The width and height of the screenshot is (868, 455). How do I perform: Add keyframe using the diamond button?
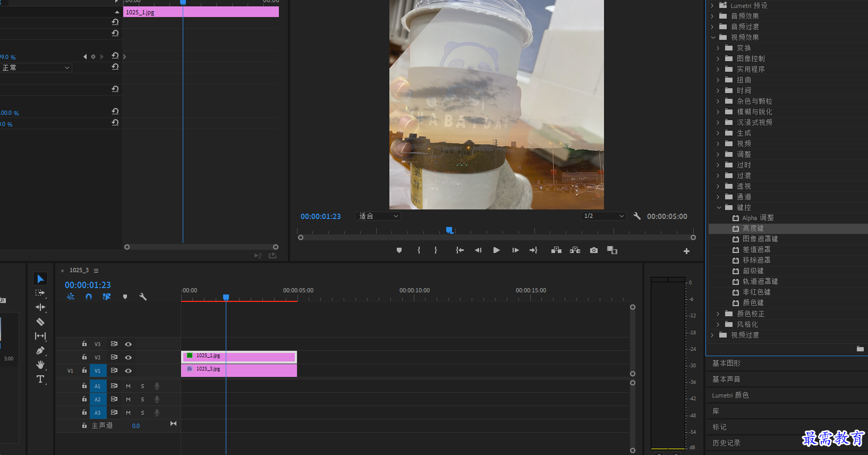pos(93,56)
